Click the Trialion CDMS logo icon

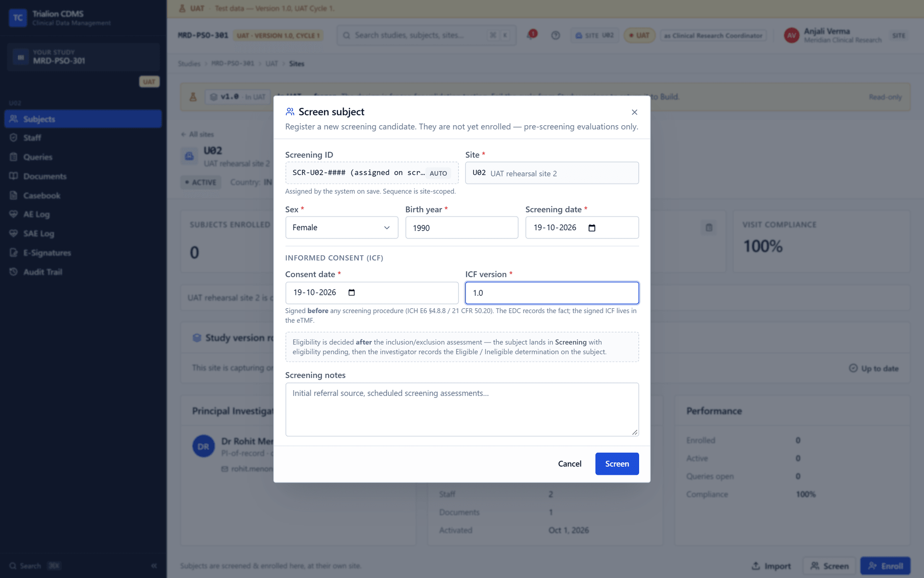(18, 18)
